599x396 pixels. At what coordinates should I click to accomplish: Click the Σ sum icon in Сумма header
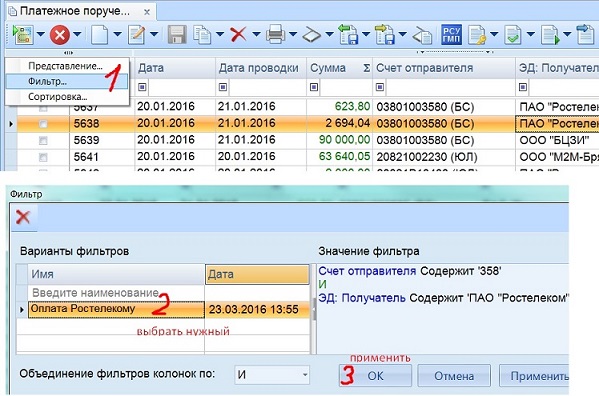(x=366, y=68)
